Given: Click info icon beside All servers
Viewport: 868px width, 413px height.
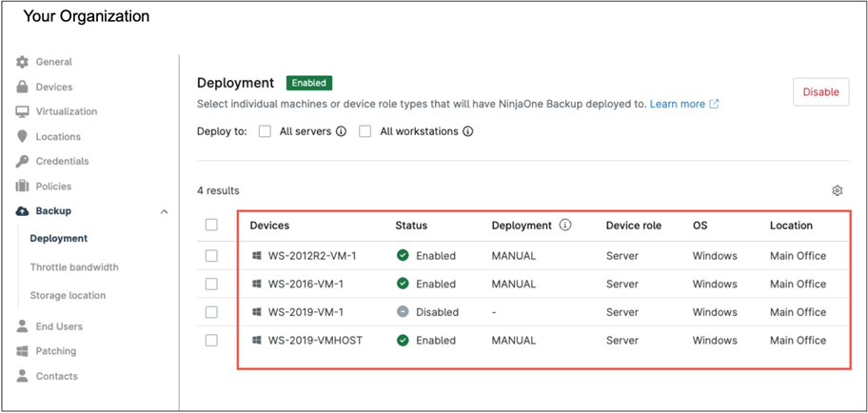Looking at the screenshot, I should [340, 131].
